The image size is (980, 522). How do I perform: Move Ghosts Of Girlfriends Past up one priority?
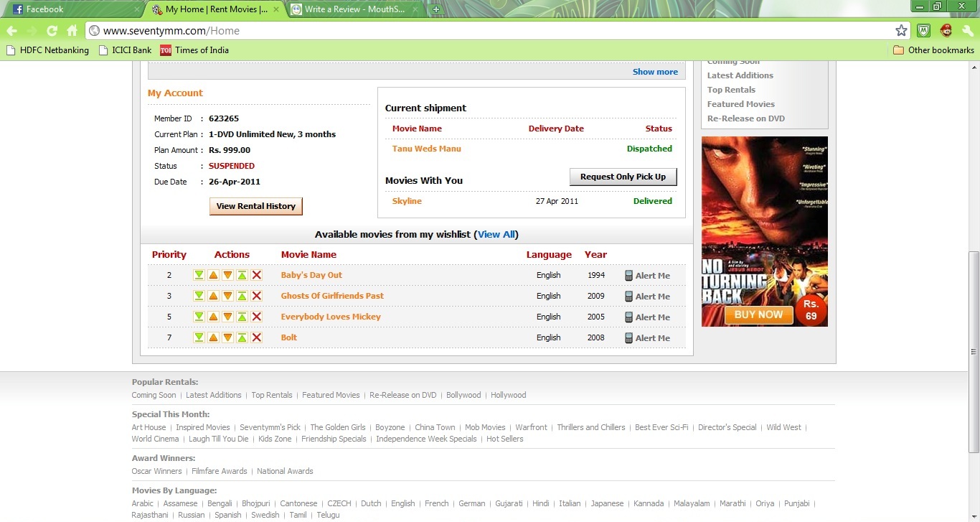pos(213,296)
